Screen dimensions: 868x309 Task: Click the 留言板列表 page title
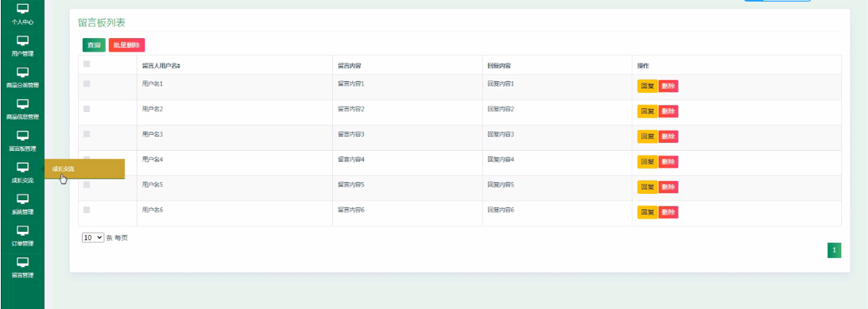coord(101,23)
